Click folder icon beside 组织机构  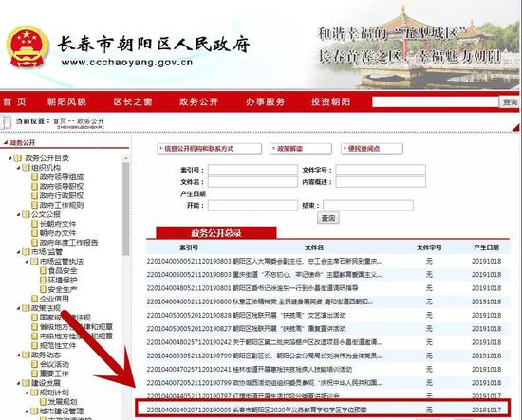click(x=26, y=167)
